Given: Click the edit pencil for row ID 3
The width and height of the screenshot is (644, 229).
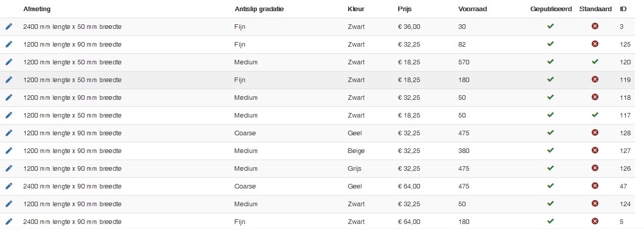Looking at the screenshot, I should (9, 26).
